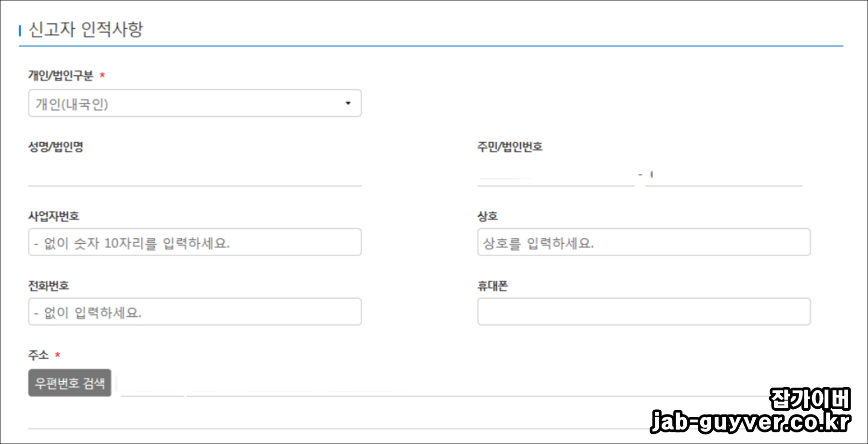Click the dropdown arrow on the 개인/법인구분 field

(348, 103)
